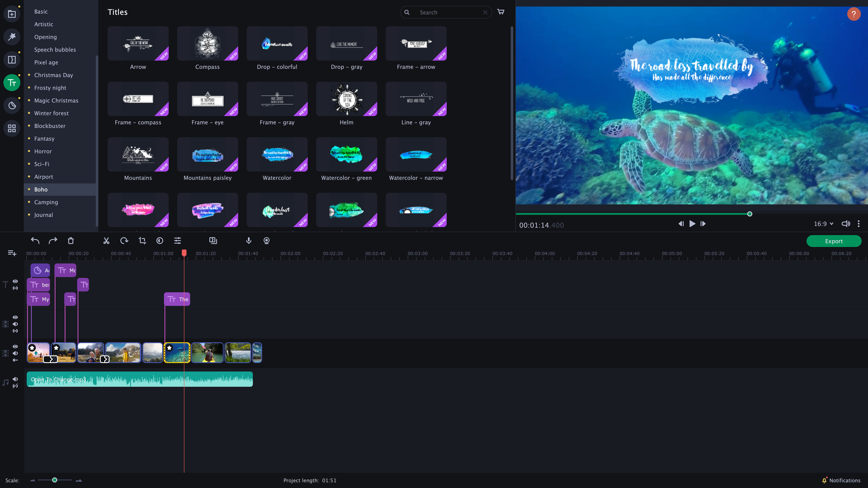Select the Rotate tool
868x488 pixels.
124,240
